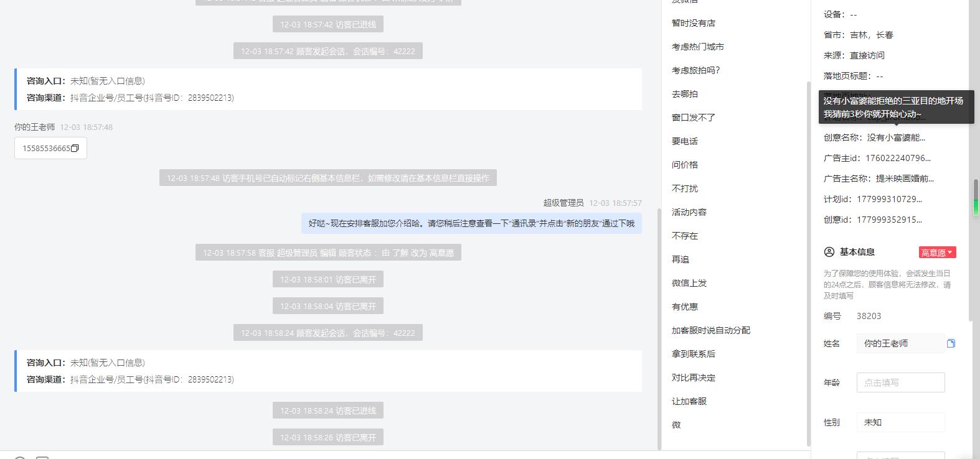Copy the customer name 你的王老师
This screenshot has width=980, height=459.
951,343
